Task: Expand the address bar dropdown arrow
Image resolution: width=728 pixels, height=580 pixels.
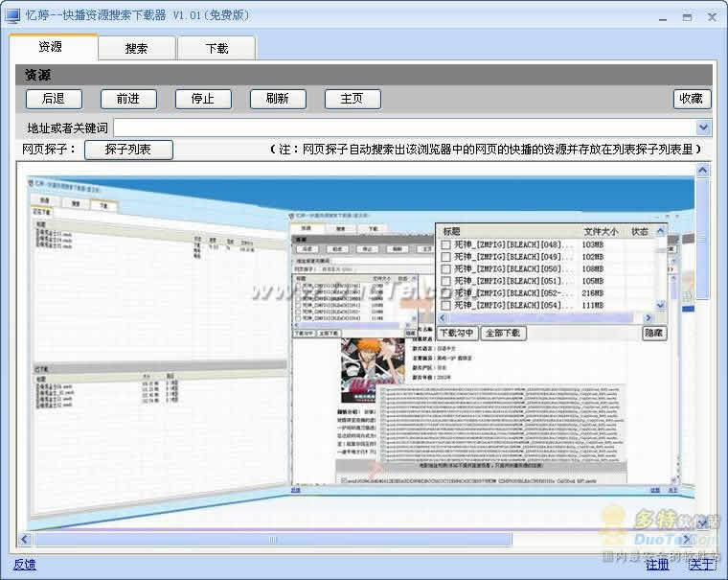Action: (703, 128)
